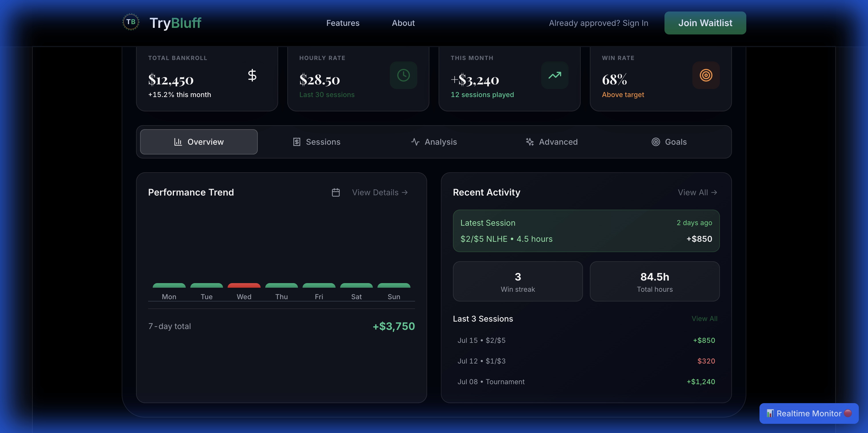Screen dimensions: 868x433
Task: Click the bullseye icon next to Goals
Action: pos(656,142)
